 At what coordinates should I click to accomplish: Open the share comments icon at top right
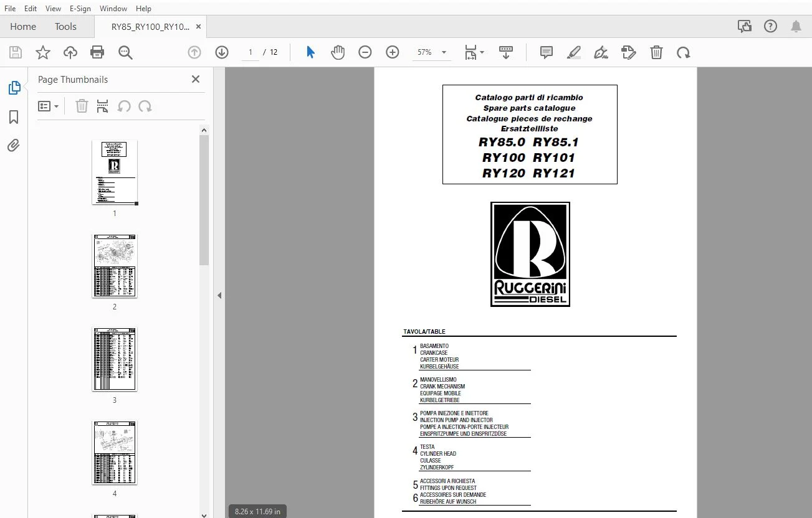click(744, 26)
